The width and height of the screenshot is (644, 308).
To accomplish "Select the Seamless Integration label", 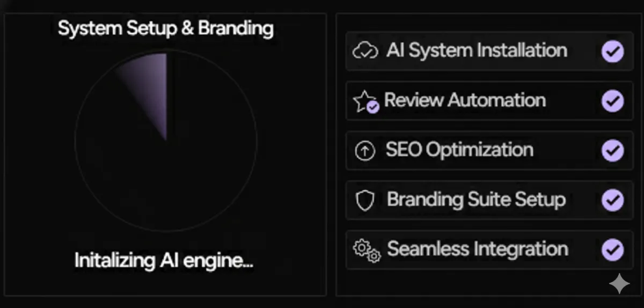I will click(x=477, y=249).
